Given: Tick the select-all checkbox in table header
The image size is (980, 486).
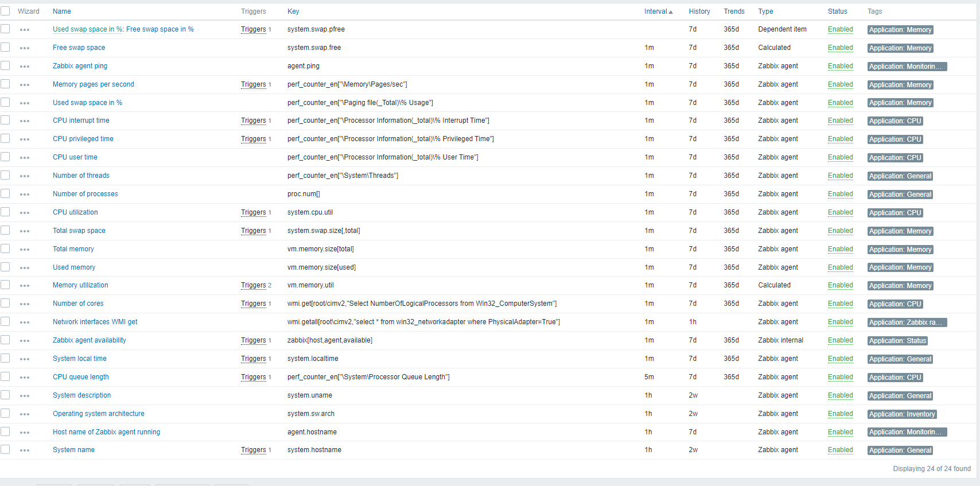Looking at the screenshot, I should click(x=5, y=11).
